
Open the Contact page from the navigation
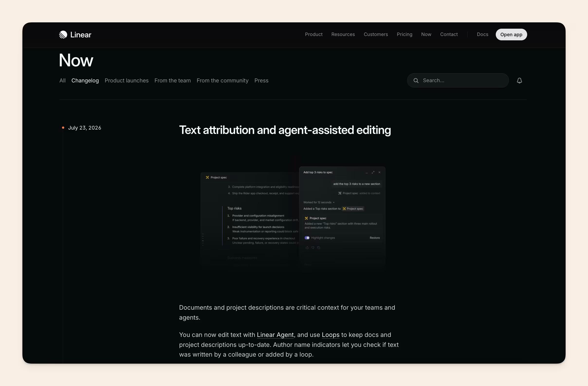pyautogui.click(x=449, y=34)
